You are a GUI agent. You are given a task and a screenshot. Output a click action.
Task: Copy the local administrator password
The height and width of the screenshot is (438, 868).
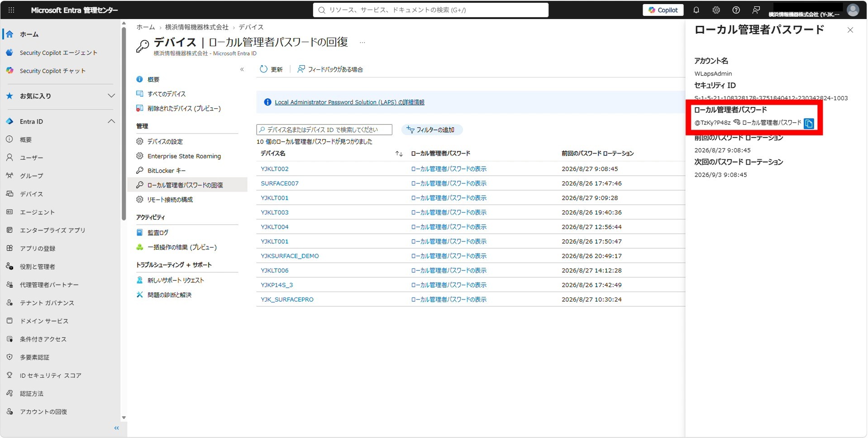(x=809, y=123)
